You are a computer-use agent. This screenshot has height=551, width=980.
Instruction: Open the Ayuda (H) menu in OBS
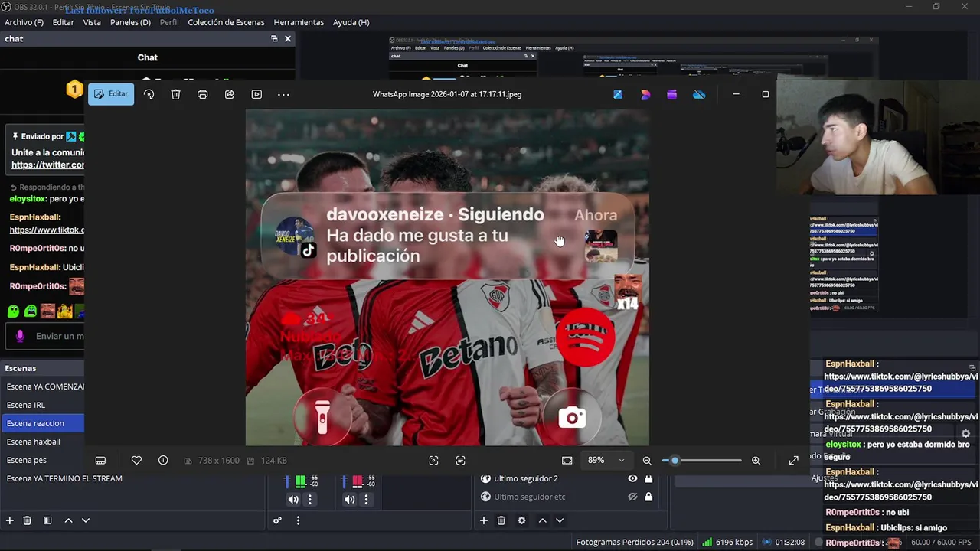pos(351,22)
